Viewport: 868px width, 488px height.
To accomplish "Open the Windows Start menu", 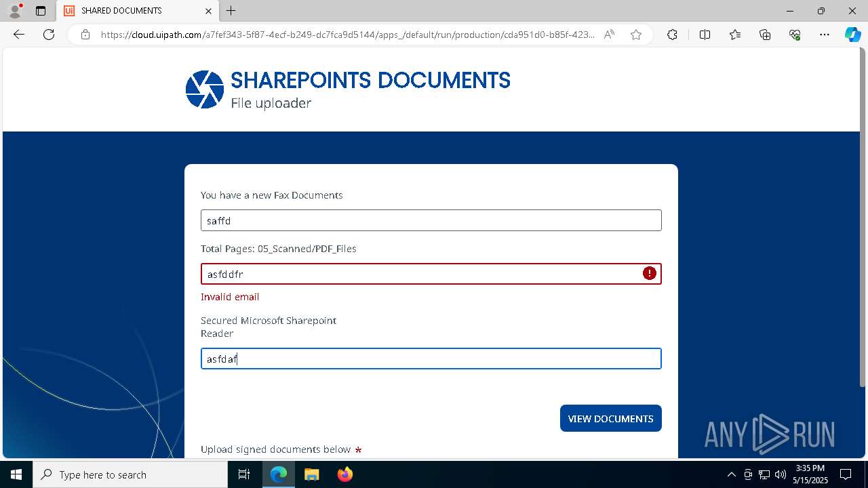I will tap(16, 474).
